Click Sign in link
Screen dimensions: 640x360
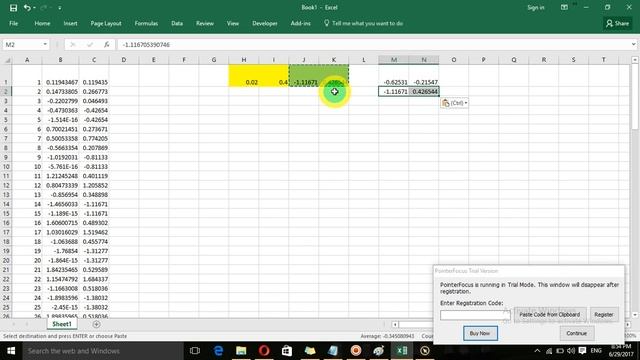(x=536, y=7)
